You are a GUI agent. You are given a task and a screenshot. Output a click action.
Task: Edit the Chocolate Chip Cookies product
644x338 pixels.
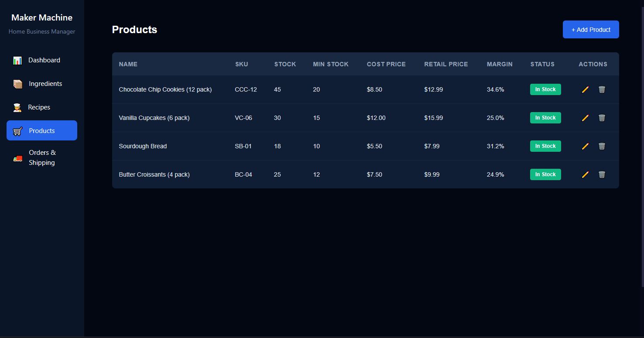click(x=585, y=89)
